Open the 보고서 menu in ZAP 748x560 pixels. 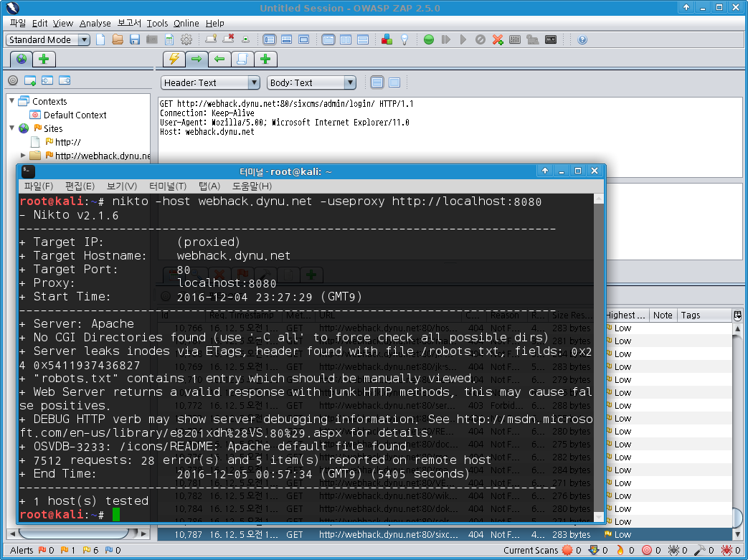point(129,23)
